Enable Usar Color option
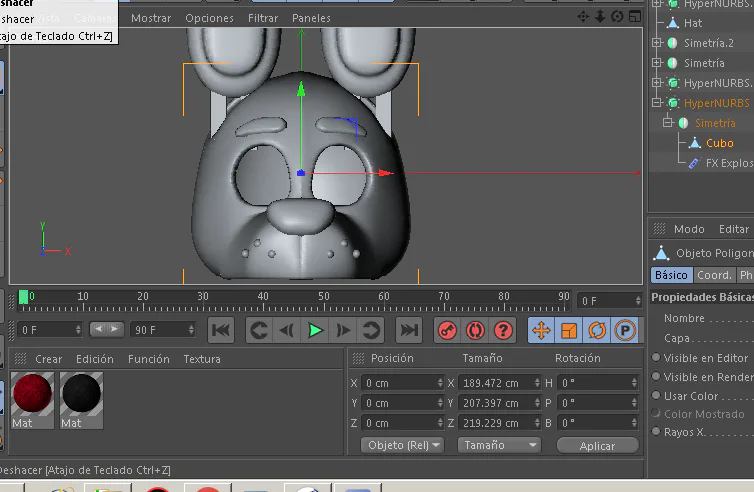 [x=656, y=395]
